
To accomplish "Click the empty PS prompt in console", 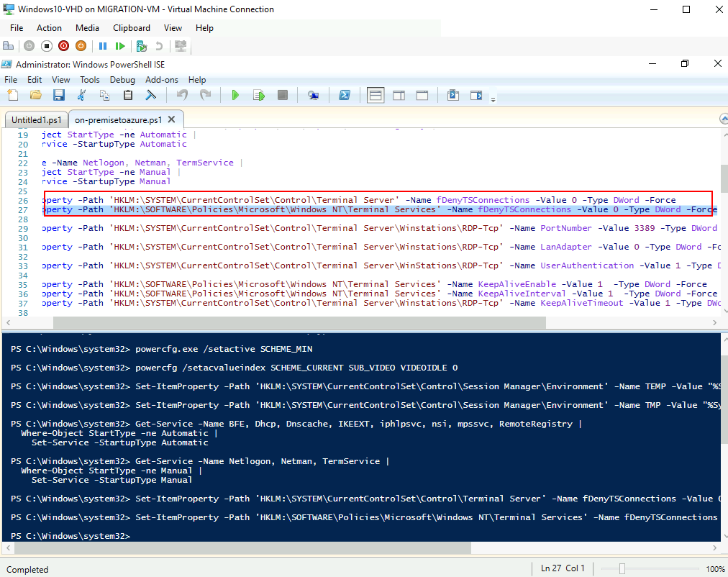I will point(70,536).
